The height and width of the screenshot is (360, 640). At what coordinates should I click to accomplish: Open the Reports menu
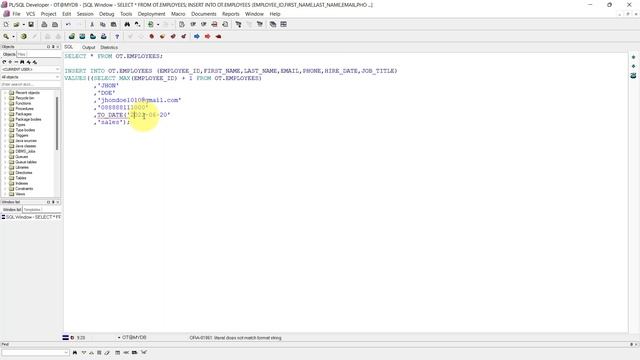(231, 14)
